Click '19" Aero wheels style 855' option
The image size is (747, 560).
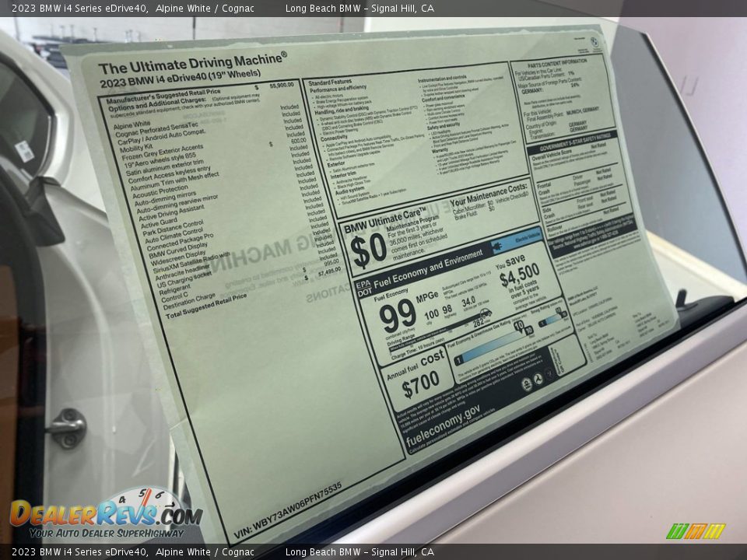[x=160, y=160]
